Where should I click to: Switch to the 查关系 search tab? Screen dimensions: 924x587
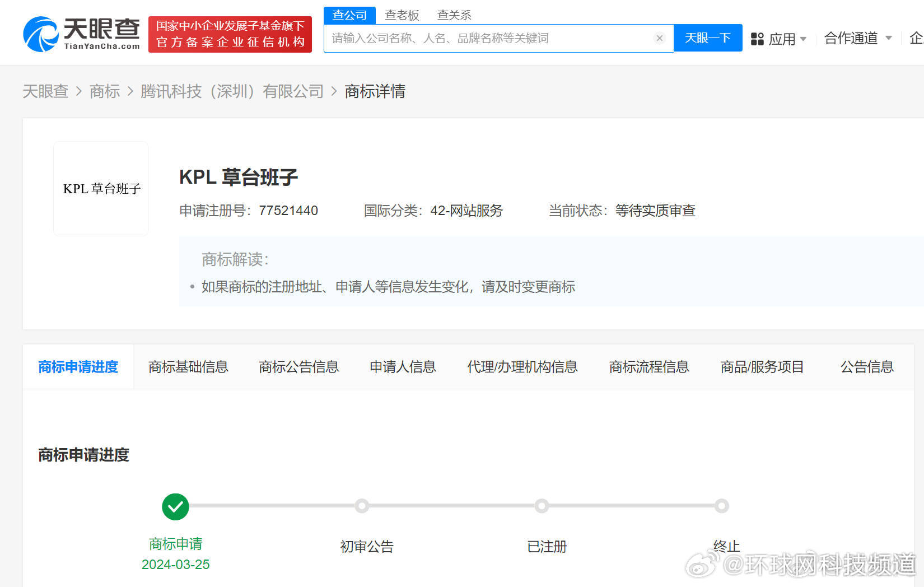454,15
